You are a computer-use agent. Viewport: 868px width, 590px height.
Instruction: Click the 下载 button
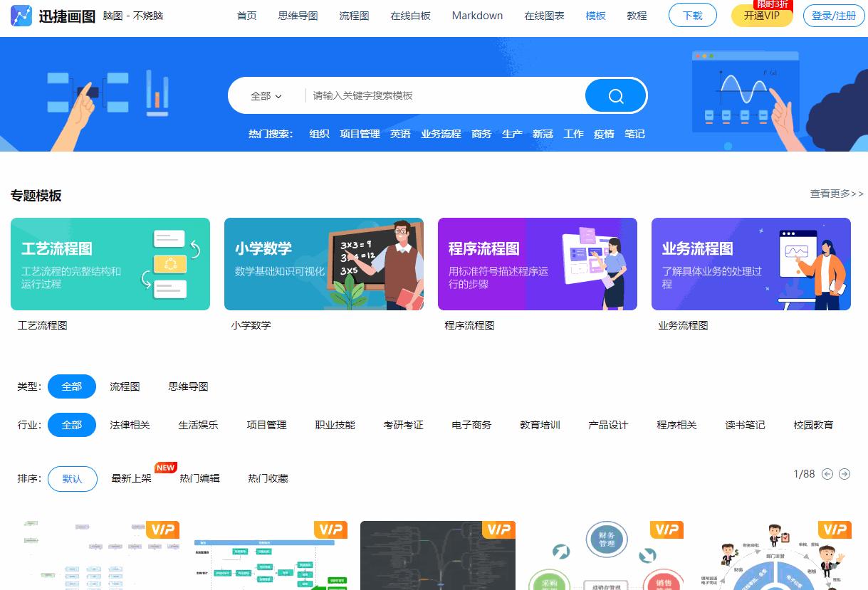tap(691, 15)
